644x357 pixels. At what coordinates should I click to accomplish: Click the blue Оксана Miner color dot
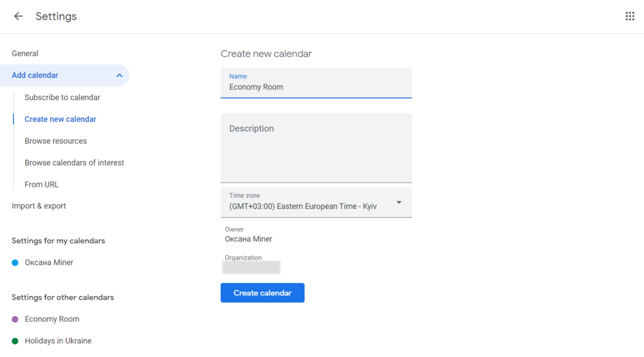click(15, 263)
